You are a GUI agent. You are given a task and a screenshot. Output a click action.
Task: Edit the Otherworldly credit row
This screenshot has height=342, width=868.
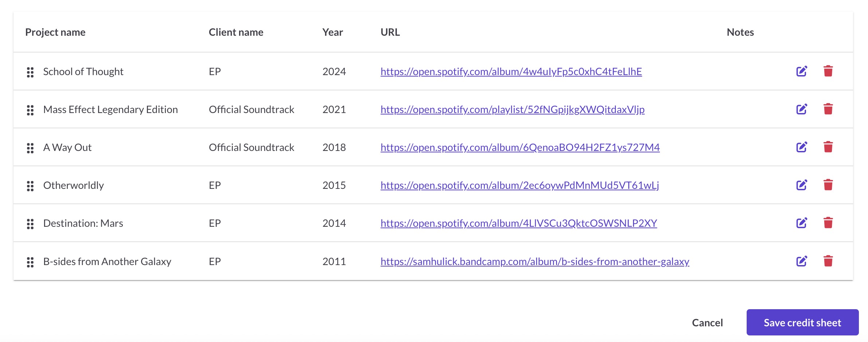[802, 185]
